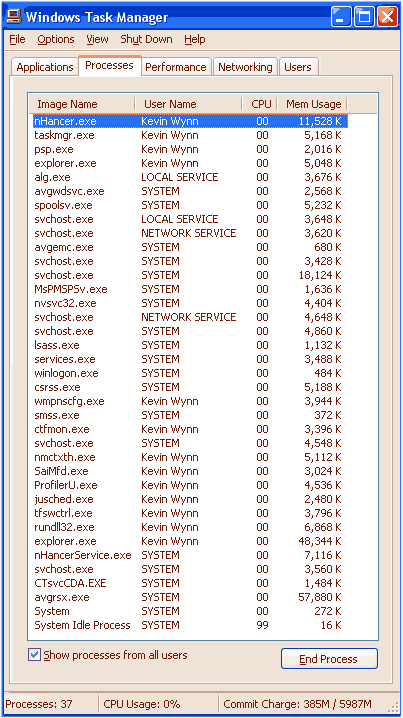Click the End Process button
This screenshot has height=718, width=403.
pos(329,659)
